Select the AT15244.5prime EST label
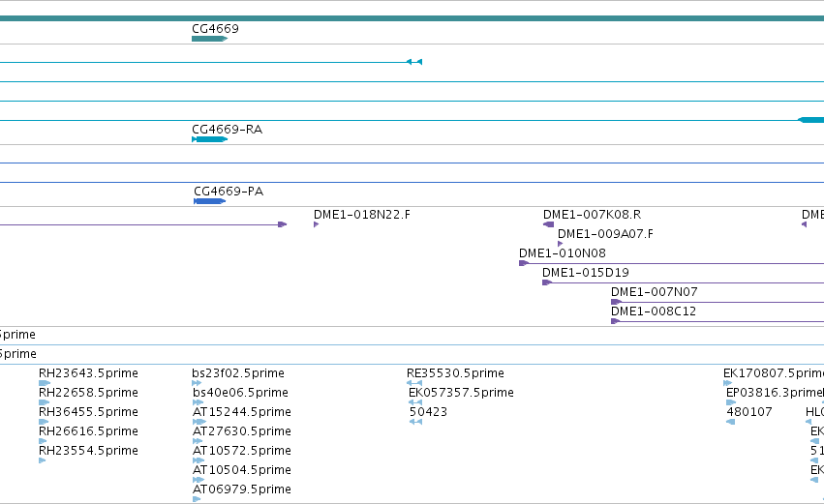The width and height of the screenshot is (824, 504). [x=242, y=412]
